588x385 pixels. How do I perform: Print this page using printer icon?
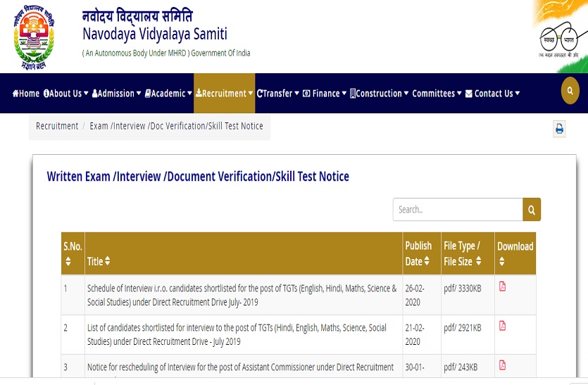click(559, 129)
